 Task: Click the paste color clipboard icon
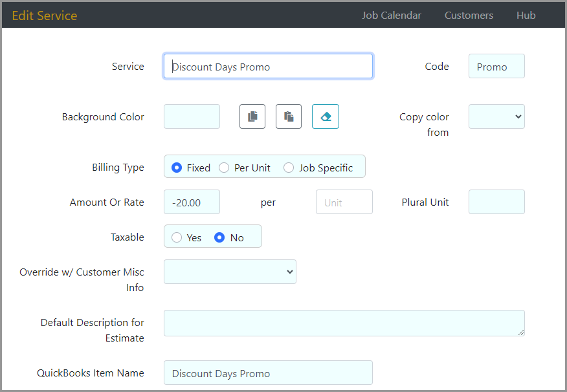(289, 116)
